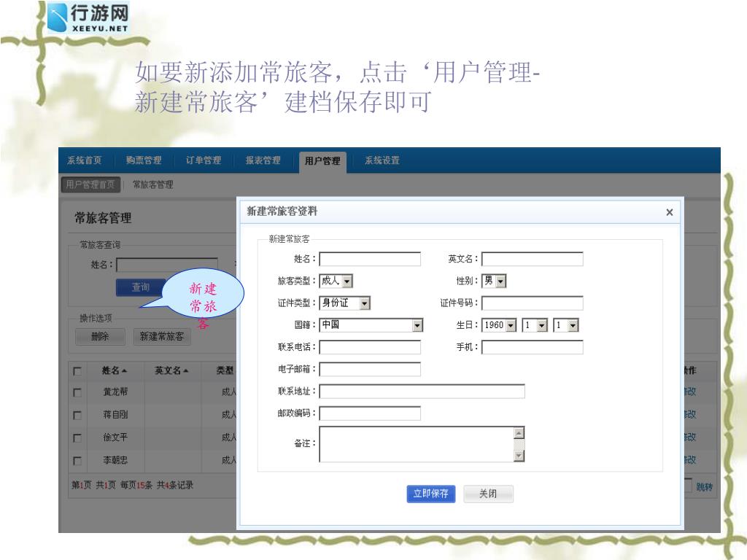The height and width of the screenshot is (560, 747).
Task: Click the 关闭 button in the dialog
Action: 488,494
